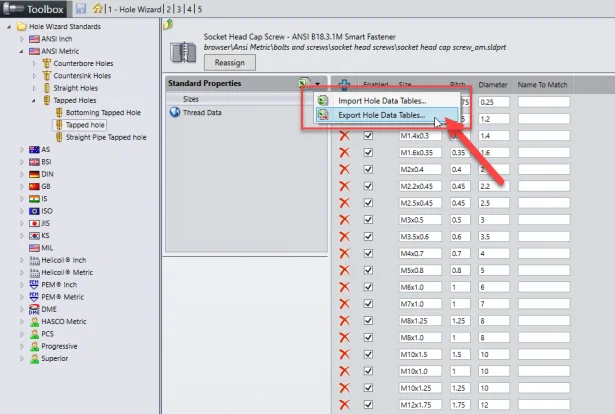This screenshot has width=615, height=414.
Task: Click Name To Match field for M6x1
Action: [x=543, y=287]
